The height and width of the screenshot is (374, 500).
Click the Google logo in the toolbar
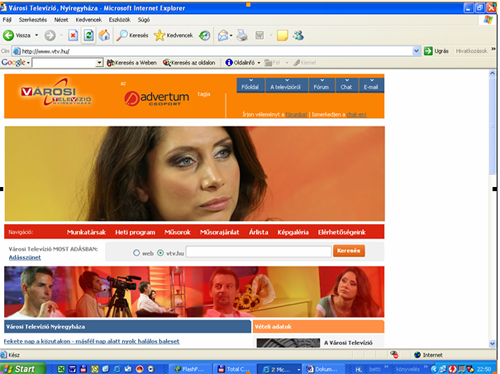click(x=13, y=62)
